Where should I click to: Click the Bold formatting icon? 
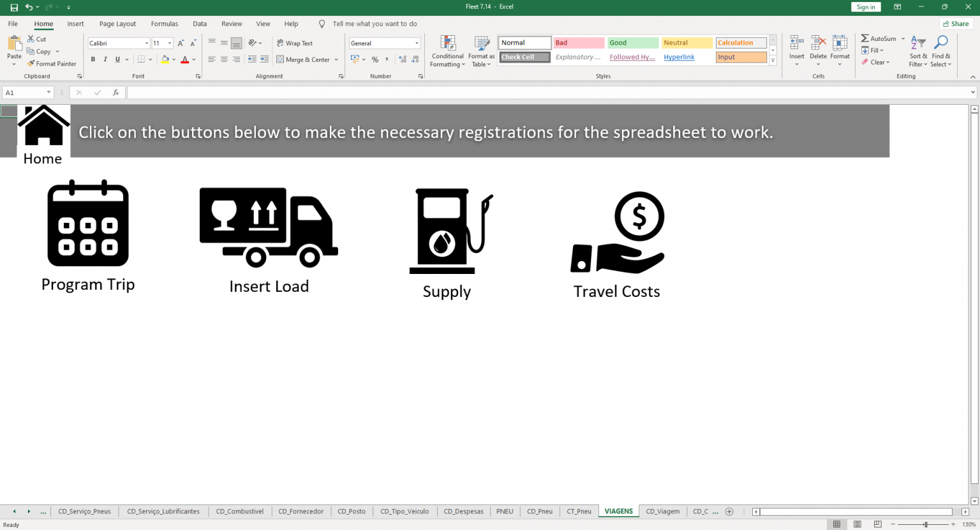(93, 59)
